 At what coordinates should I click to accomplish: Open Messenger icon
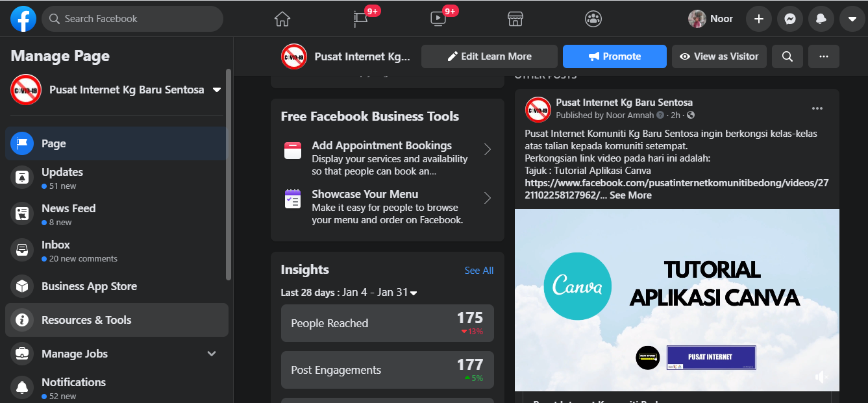click(789, 19)
